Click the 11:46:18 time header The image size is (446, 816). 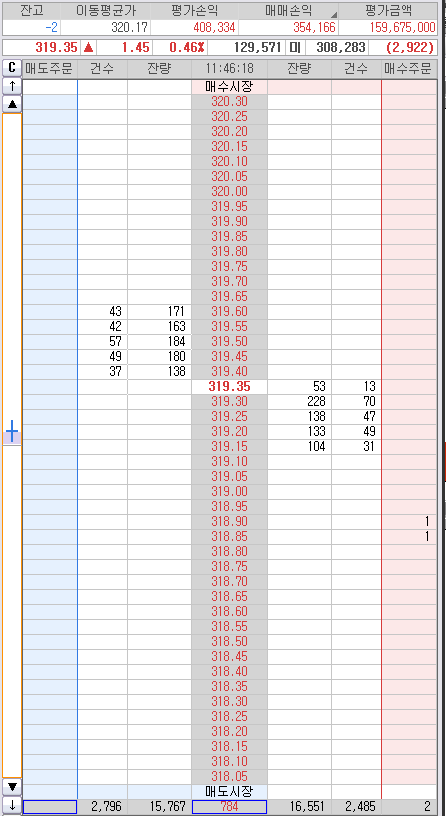coord(230,68)
